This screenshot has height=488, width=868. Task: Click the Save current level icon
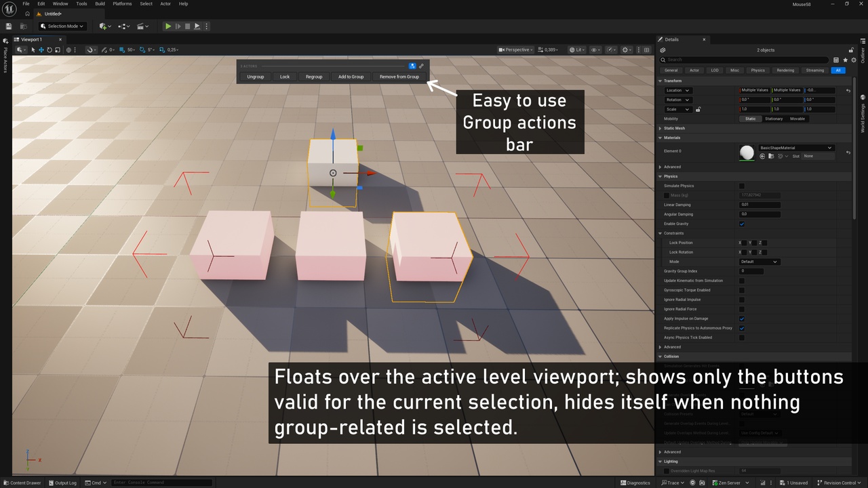[9, 26]
